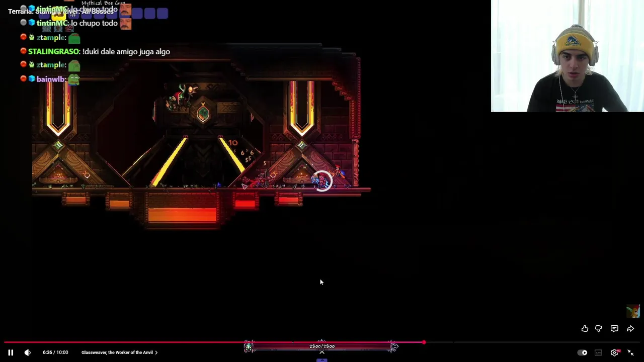The width and height of the screenshot is (644, 362).
Task: Click STALINGRASO's chat message
Action: [95, 51]
